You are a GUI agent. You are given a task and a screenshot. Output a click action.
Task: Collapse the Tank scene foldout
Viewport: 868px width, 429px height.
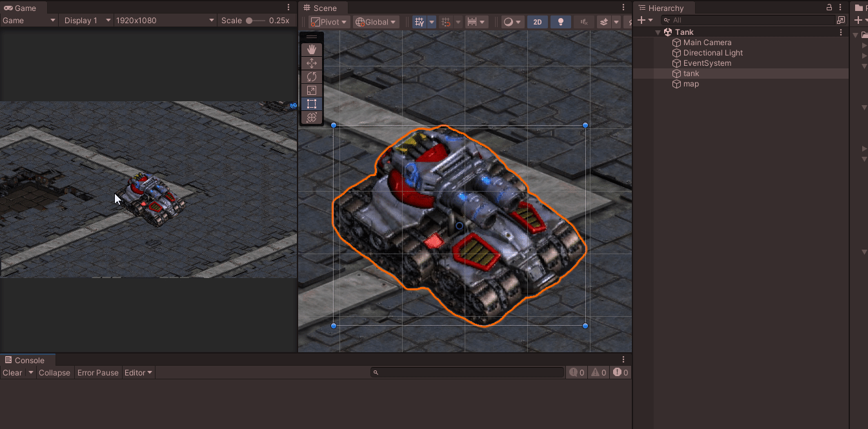coord(658,32)
